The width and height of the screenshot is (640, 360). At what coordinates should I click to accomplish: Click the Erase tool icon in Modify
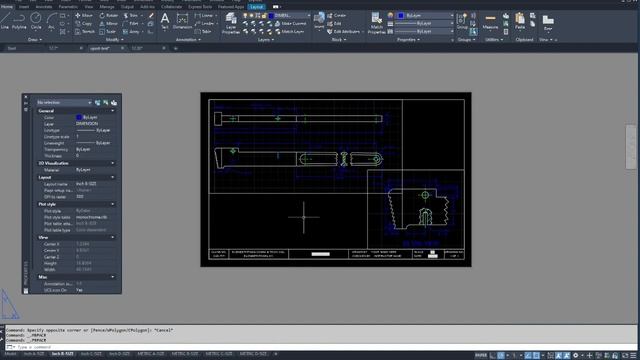point(151,16)
